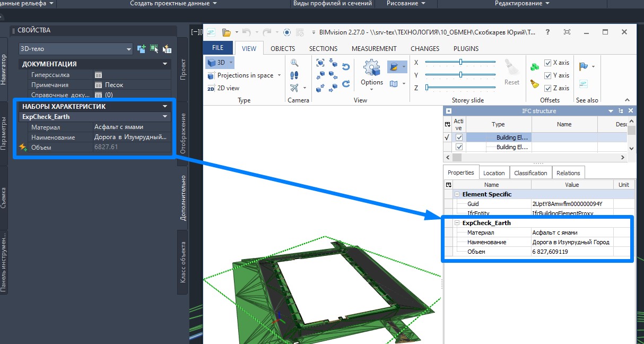This screenshot has height=344, width=644.
Task: Click the camera zoom magnifier icon
Action: pos(294,63)
